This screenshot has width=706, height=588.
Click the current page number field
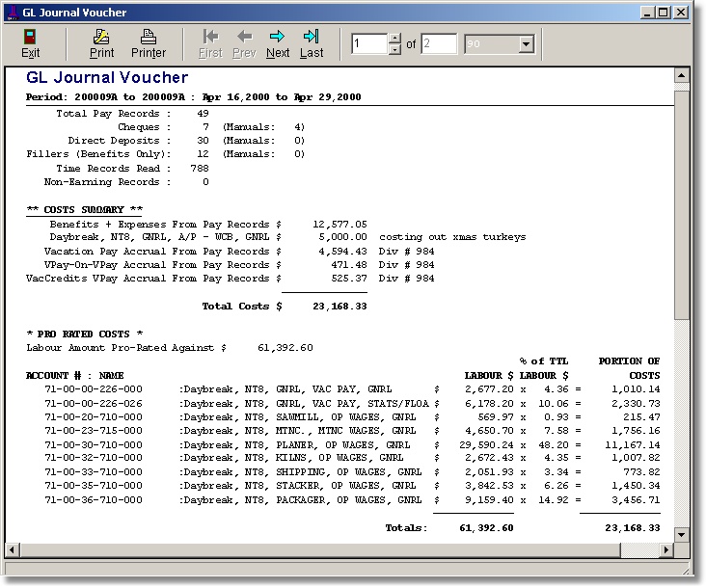coord(369,43)
